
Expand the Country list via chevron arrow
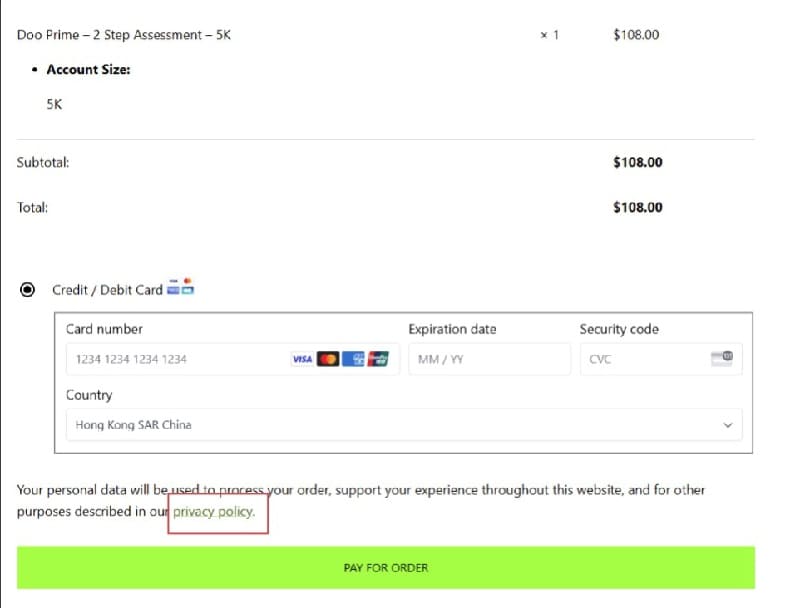pyautogui.click(x=728, y=425)
